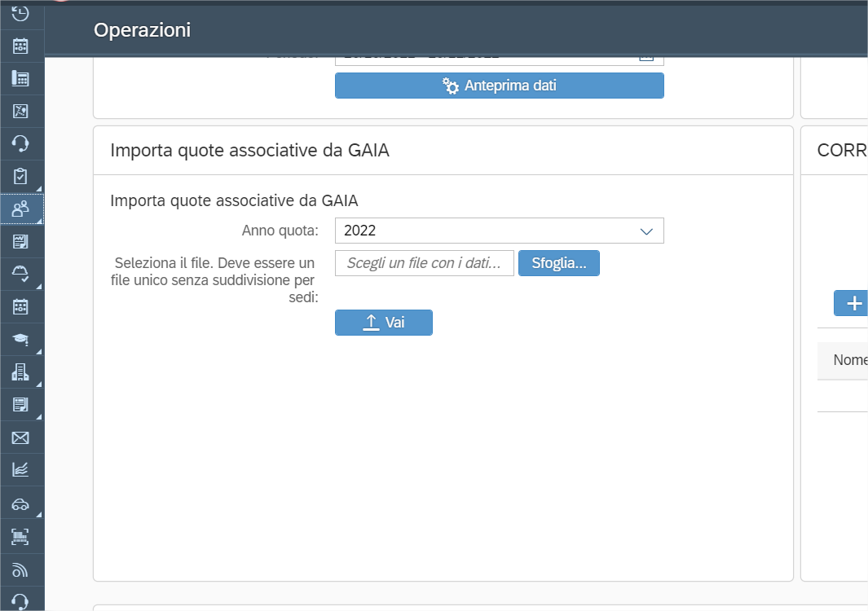Click the Anteprima dati button
Image resolution: width=868 pixels, height=611 pixels.
(x=499, y=86)
